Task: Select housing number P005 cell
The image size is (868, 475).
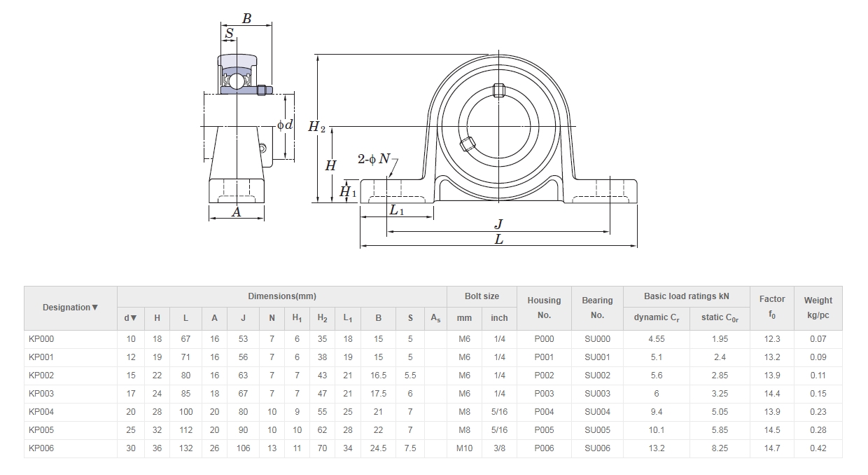Action: point(544,430)
